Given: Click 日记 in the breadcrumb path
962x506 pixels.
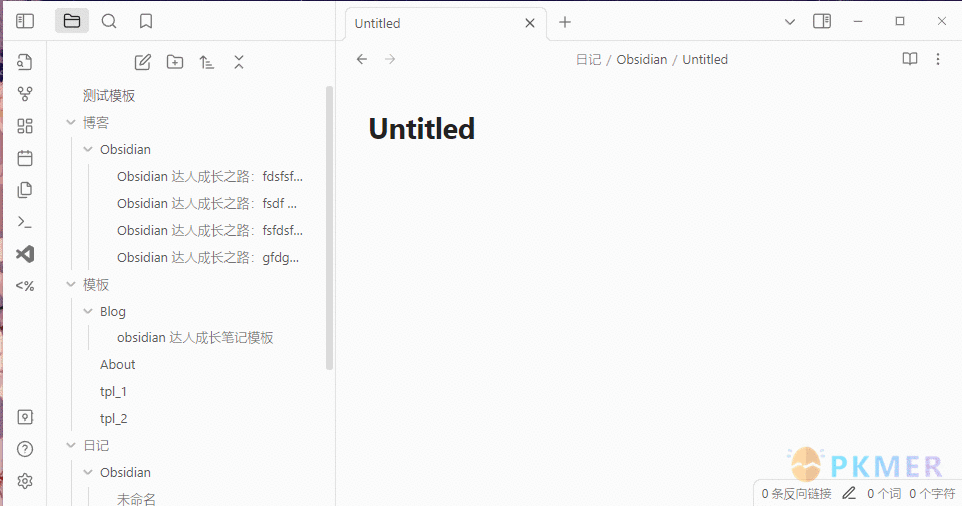Looking at the screenshot, I should pos(588,59).
